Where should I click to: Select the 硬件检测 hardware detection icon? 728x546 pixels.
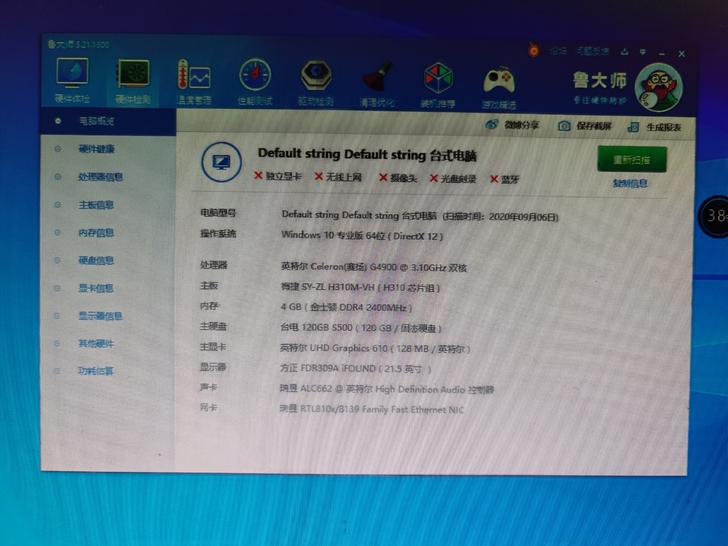pos(133,80)
